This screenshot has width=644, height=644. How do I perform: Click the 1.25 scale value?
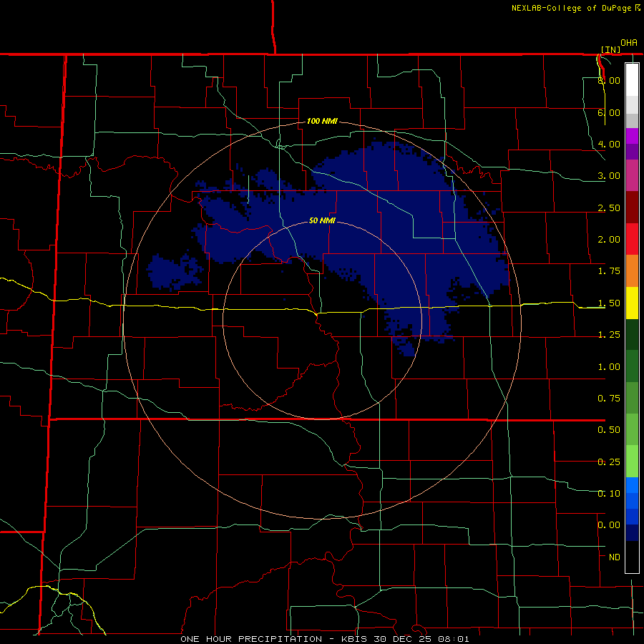(609, 335)
